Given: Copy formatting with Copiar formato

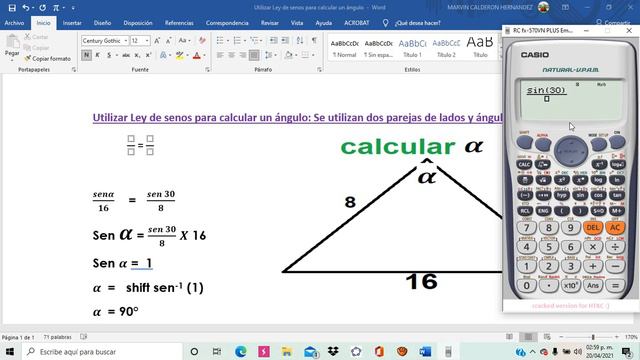Looking at the screenshot, I should (47, 59).
